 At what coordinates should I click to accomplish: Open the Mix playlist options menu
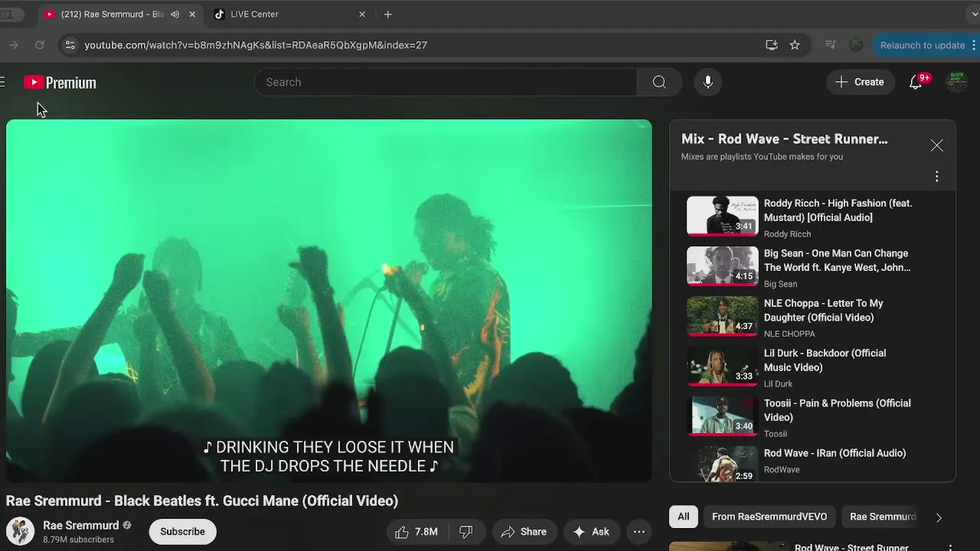pyautogui.click(x=936, y=177)
